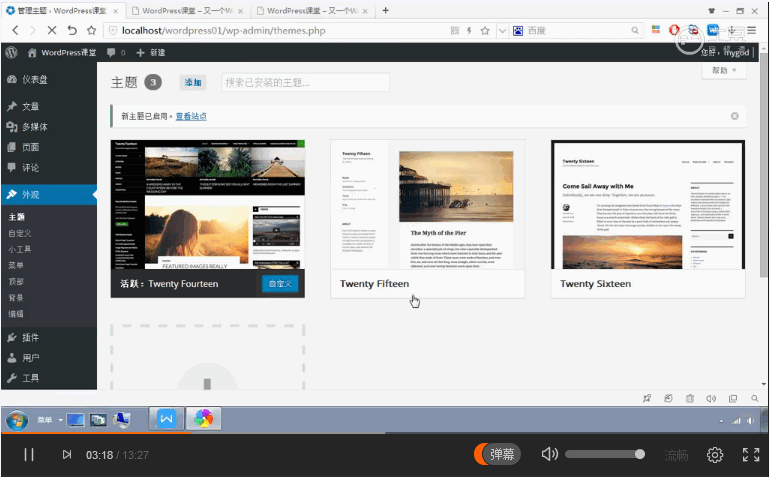Stop loading the page

click(51, 30)
